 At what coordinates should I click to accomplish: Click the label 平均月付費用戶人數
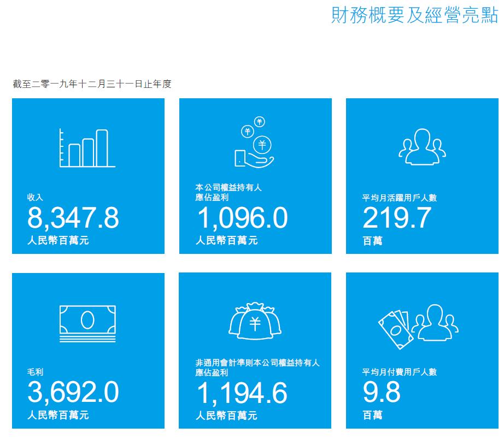[400, 372]
